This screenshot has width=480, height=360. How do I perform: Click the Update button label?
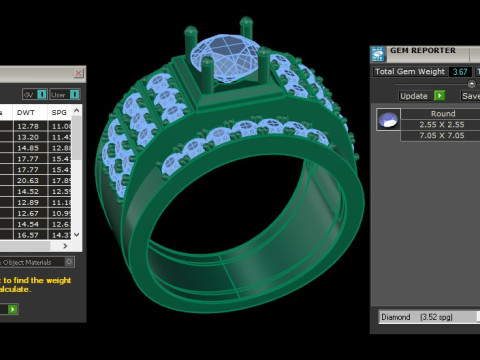[x=414, y=96]
